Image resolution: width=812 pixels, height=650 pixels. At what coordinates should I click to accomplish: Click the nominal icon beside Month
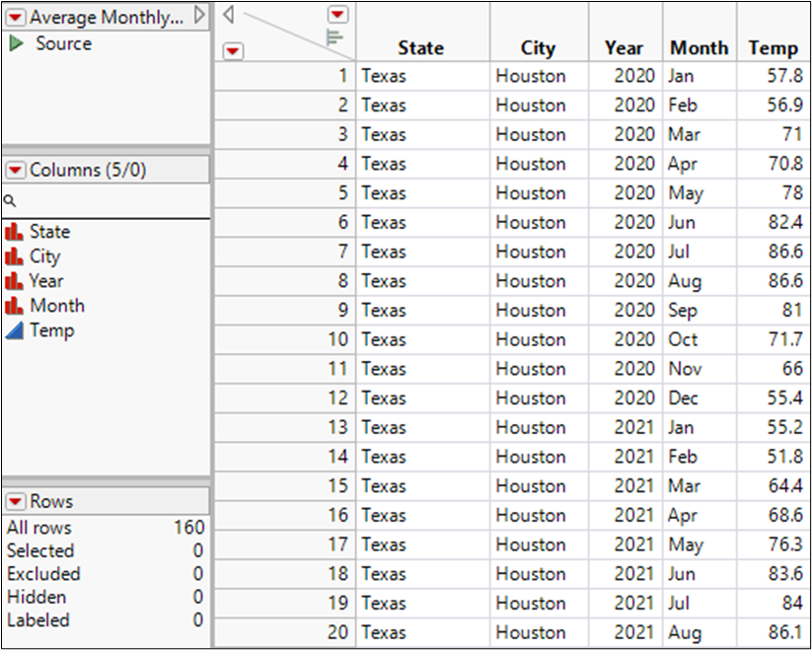pyautogui.click(x=14, y=306)
